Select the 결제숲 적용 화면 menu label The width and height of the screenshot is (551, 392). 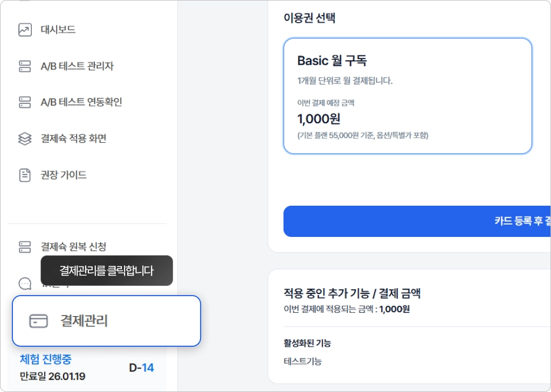73,139
